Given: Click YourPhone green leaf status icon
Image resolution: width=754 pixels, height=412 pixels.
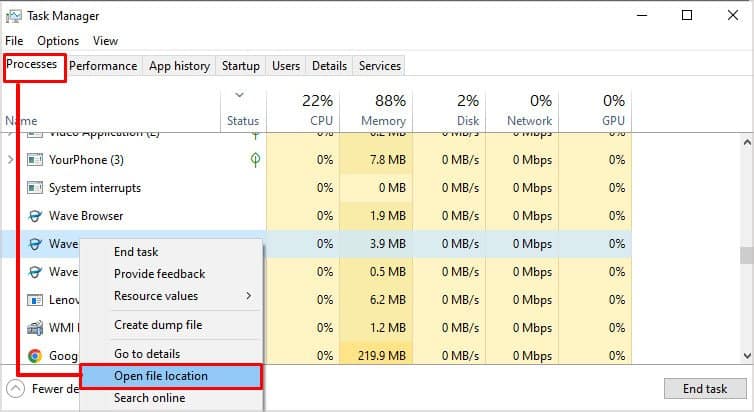Looking at the screenshot, I should tap(255, 160).
